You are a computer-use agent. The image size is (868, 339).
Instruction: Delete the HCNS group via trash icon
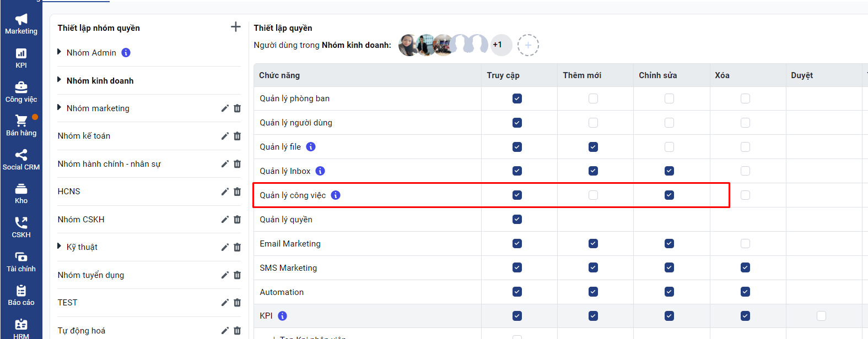click(x=237, y=192)
